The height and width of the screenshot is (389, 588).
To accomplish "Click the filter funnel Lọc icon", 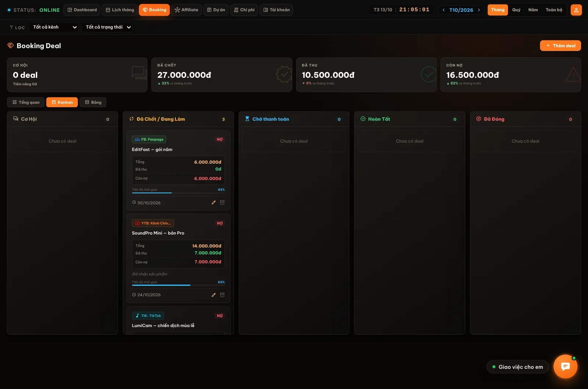I will pos(11,27).
